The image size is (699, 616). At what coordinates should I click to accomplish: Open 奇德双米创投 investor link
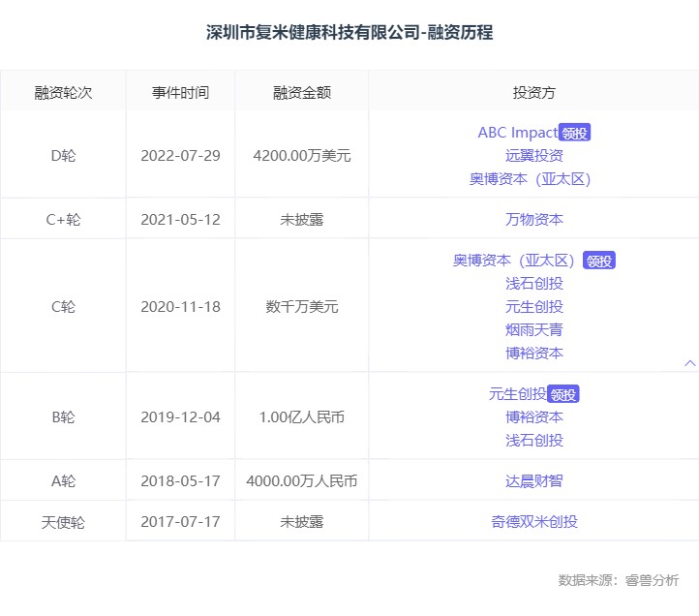(x=534, y=521)
